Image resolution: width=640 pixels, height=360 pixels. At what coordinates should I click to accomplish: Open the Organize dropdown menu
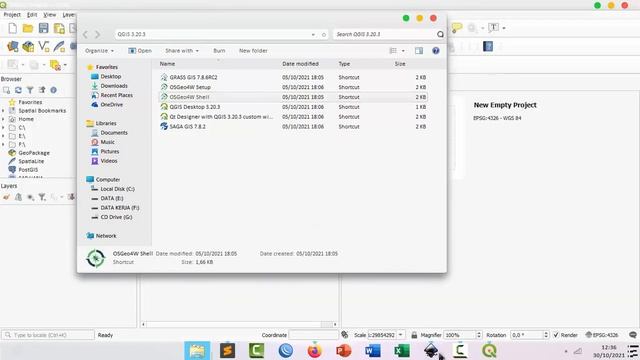point(99,51)
